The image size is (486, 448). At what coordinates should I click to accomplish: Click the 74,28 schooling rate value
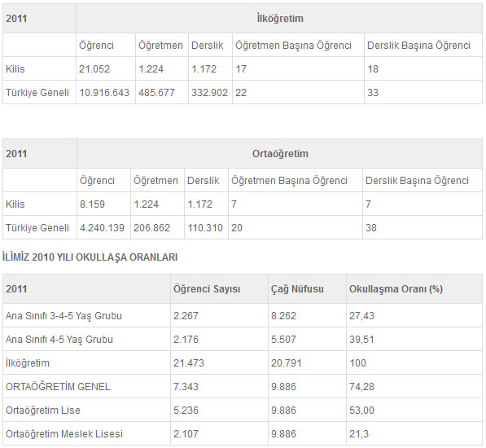361,387
